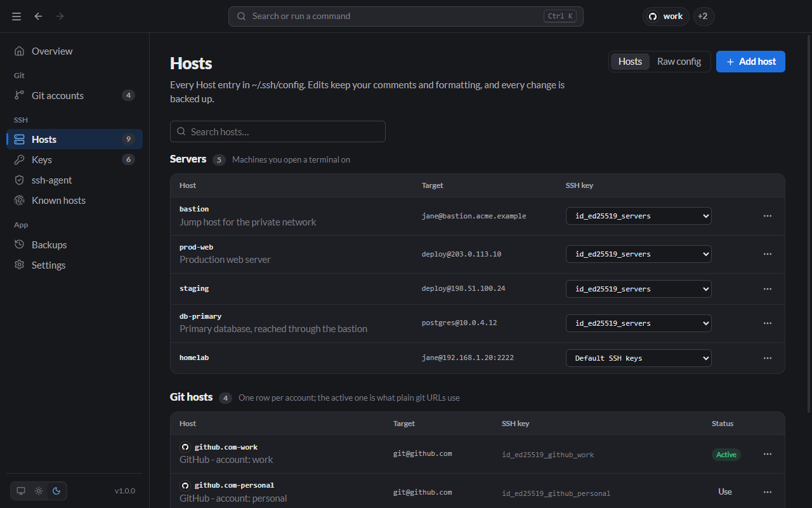Open the homelab row more-options menu

point(768,358)
